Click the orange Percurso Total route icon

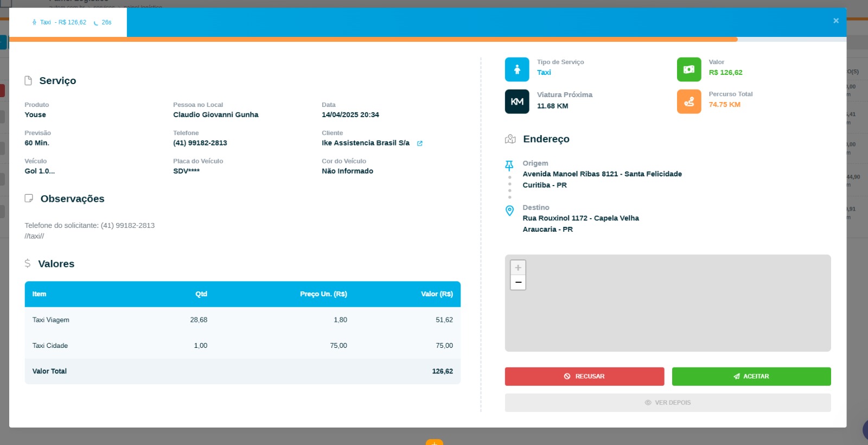[x=688, y=101]
